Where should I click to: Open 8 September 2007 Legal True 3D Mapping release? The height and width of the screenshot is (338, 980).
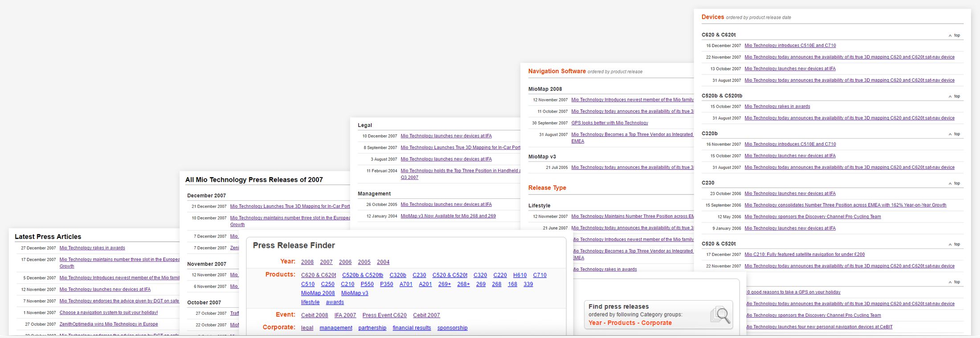coord(461,148)
